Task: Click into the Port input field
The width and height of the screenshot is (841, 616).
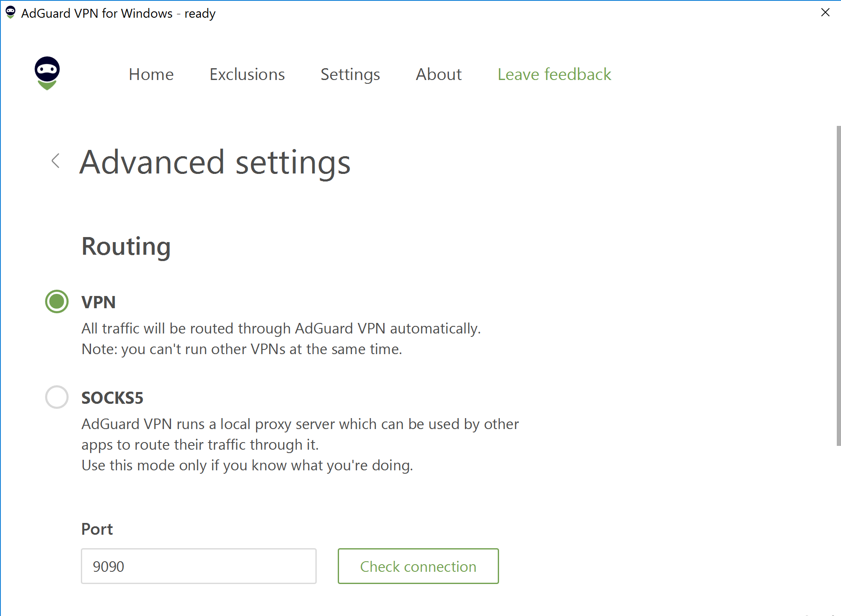Action: click(x=199, y=566)
